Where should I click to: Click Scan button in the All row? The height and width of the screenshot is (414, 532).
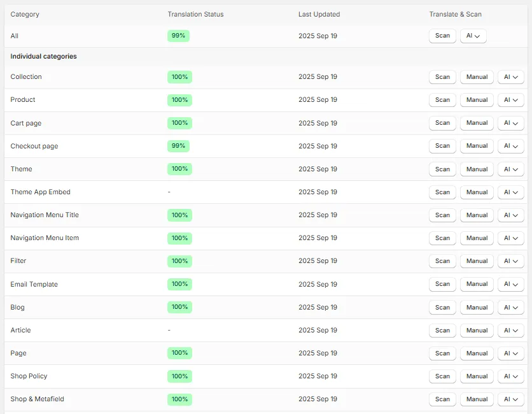[x=442, y=36]
